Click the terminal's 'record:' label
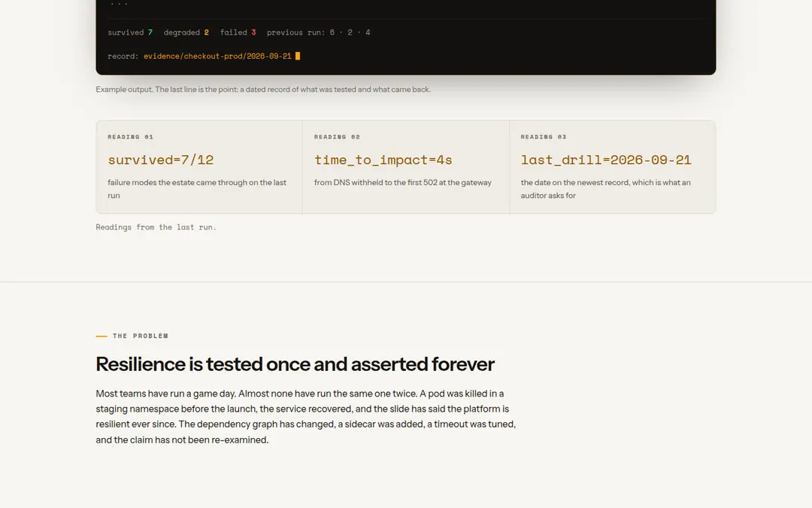 [123, 56]
